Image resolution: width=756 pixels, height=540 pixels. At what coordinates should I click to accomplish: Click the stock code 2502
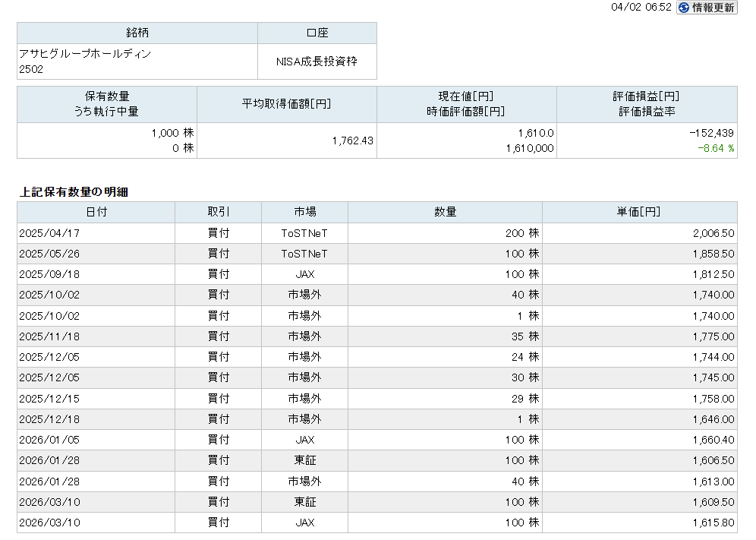[x=31, y=69]
